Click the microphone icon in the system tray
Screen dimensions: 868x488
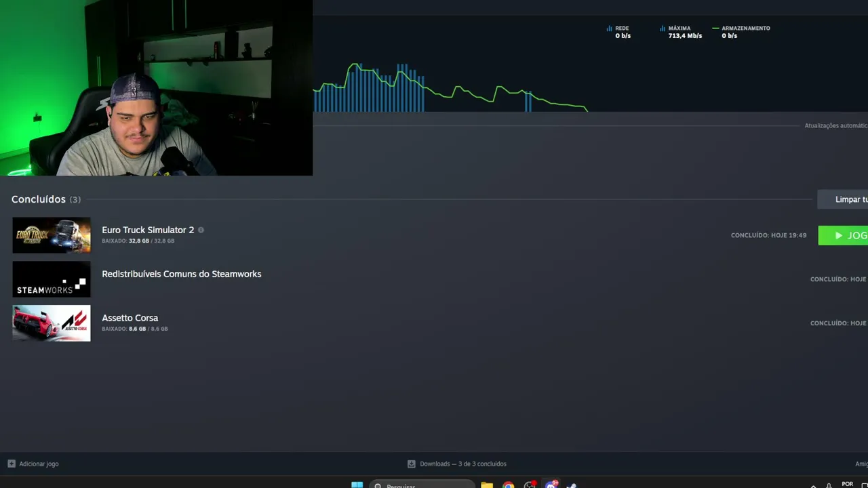point(829,485)
